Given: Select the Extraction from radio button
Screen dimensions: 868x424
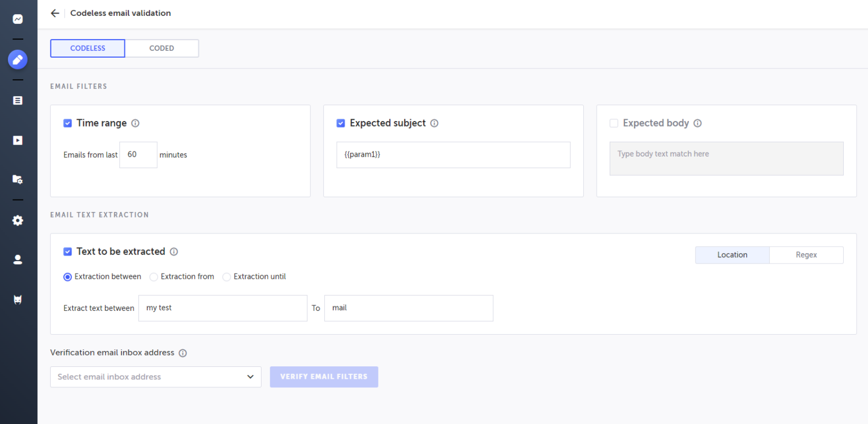Looking at the screenshot, I should pyautogui.click(x=154, y=276).
